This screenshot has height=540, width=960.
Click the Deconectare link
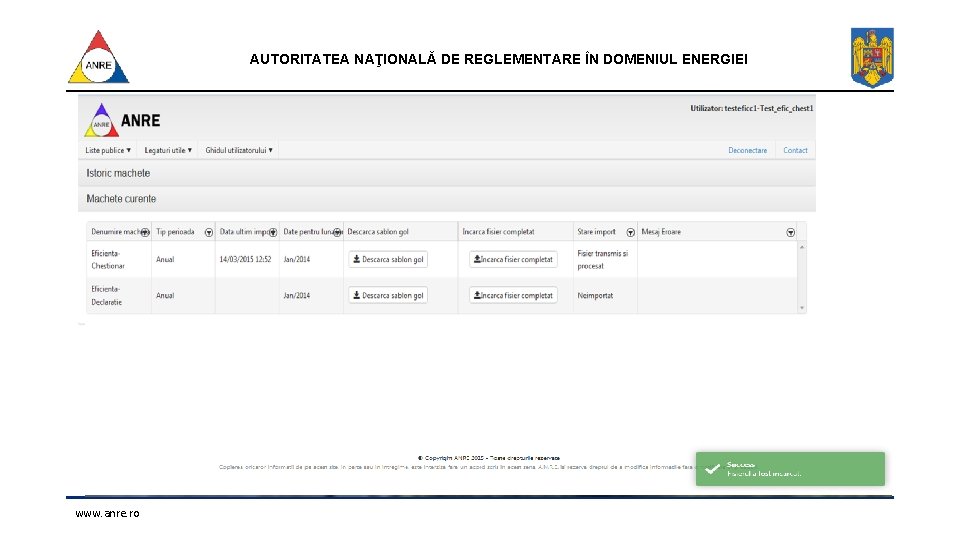pyautogui.click(x=748, y=150)
